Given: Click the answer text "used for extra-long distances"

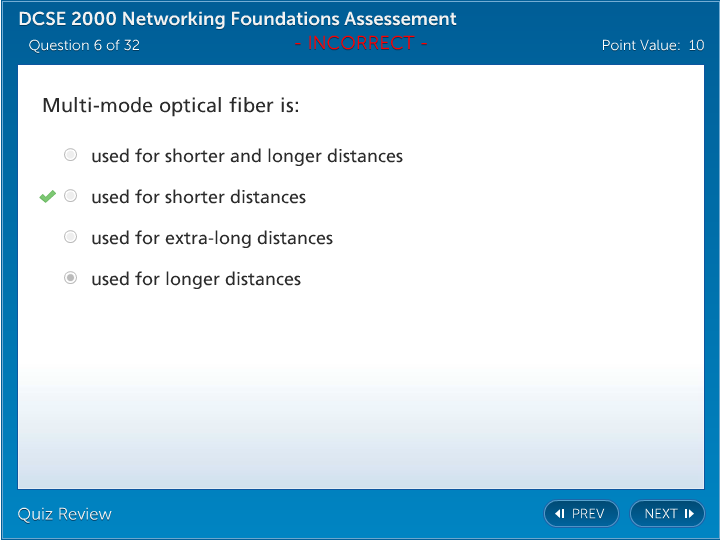Looking at the screenshot, I should point(212,238).
